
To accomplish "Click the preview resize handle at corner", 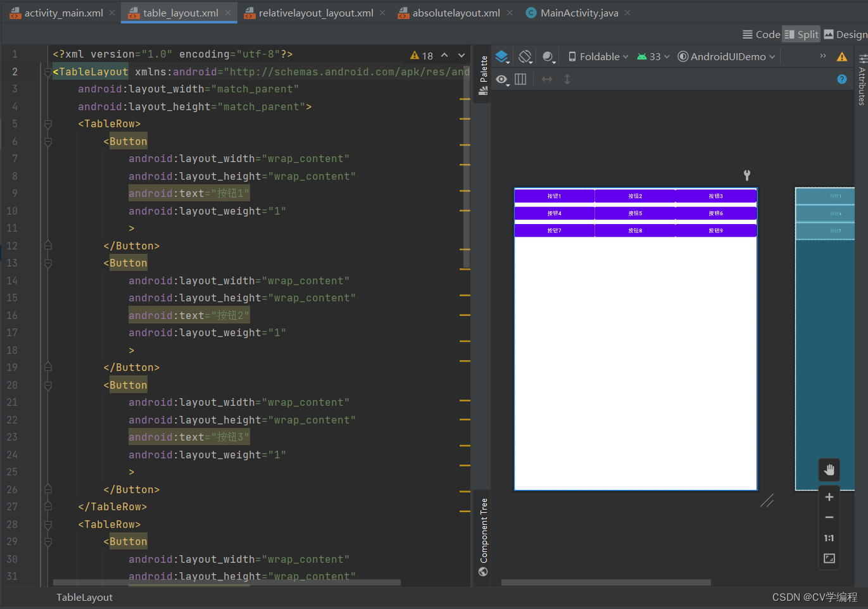I will (x=767, y=501).
